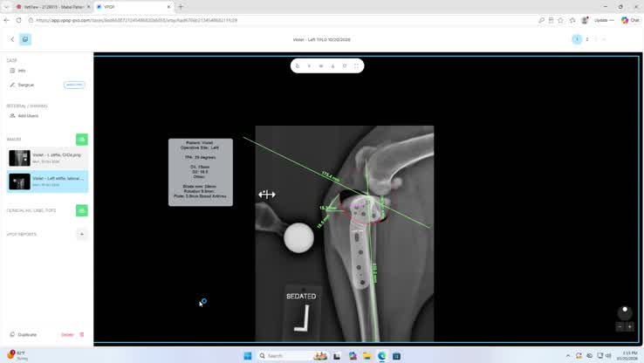Click the favorite star icon in address bar
Viewport: 644px width, 363px height.
(x=560, y=20)
